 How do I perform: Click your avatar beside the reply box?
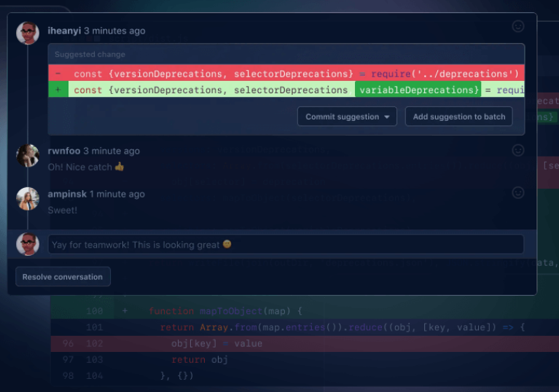pyautogui.click(x=28, y=244)
